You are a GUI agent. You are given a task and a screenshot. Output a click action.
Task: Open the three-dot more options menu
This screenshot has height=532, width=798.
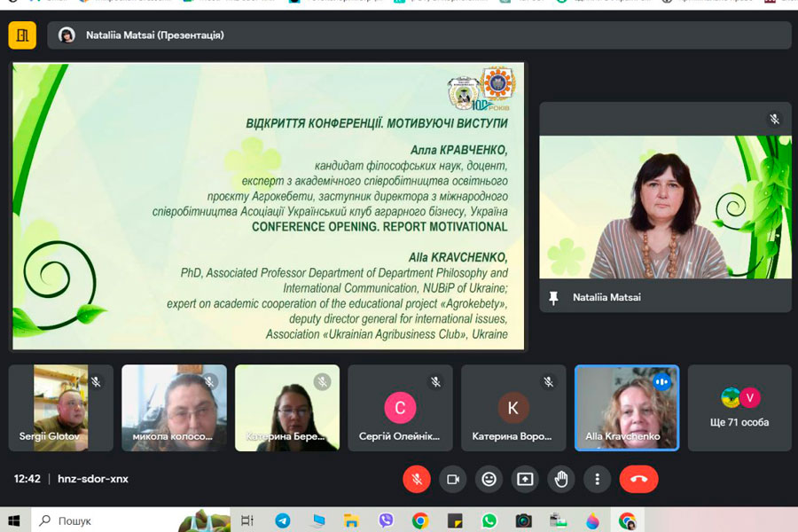pos(598,479)
